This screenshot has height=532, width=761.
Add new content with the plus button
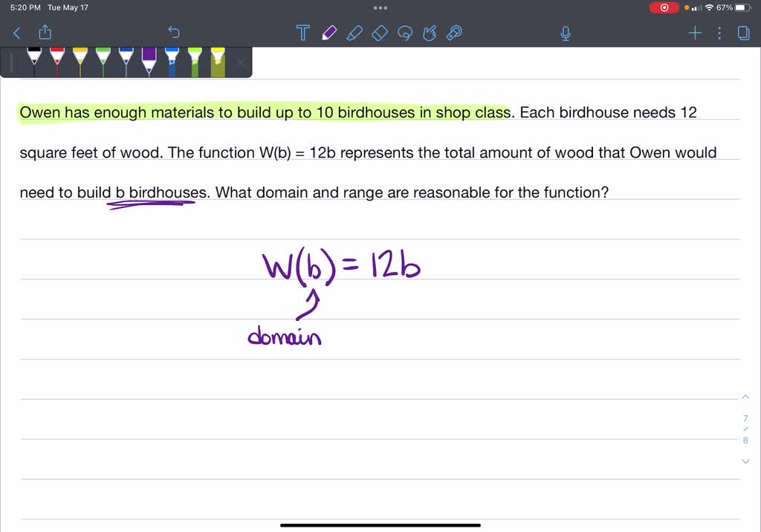tap(694, 33)
